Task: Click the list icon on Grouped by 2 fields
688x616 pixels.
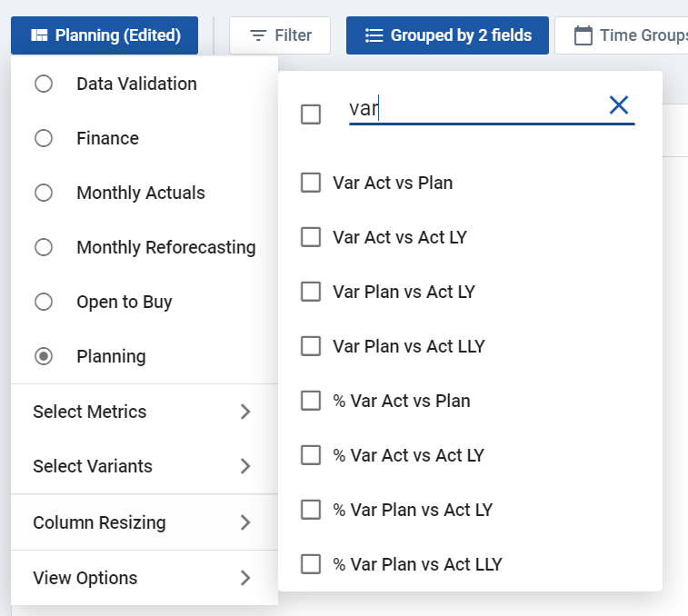Action: coord(374,35)
